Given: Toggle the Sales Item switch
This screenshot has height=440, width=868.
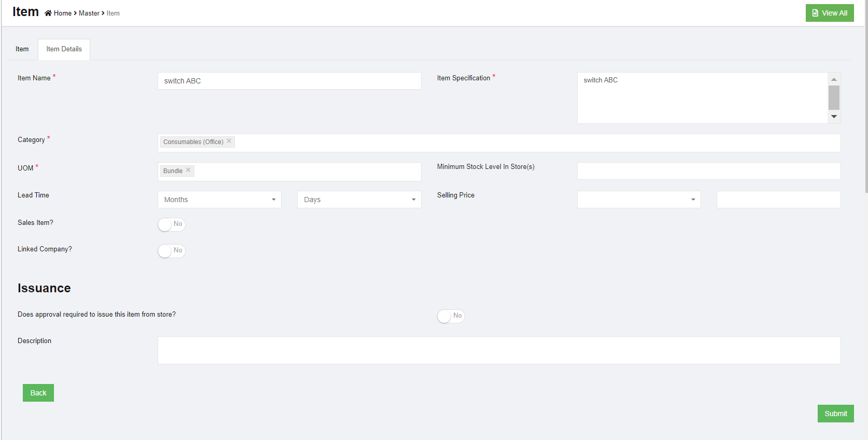Looking at the screenshot, I should [x=172, y=224].
